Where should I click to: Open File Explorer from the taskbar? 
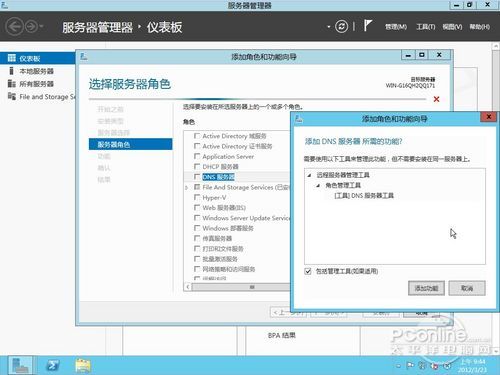pos(83,365)
